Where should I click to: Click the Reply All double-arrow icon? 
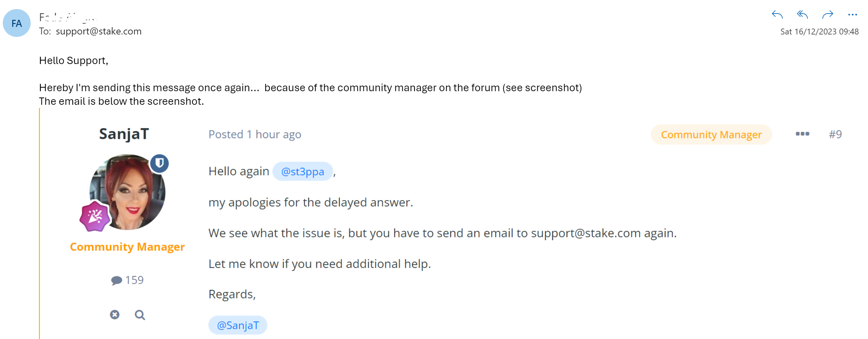pyautogui.click(x=802, y=15)
